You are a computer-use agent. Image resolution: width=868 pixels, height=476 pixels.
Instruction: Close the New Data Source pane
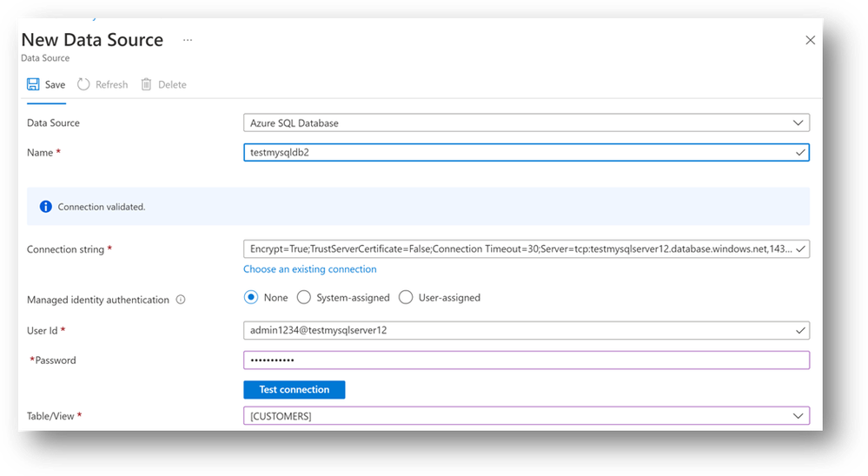(810, 40)
